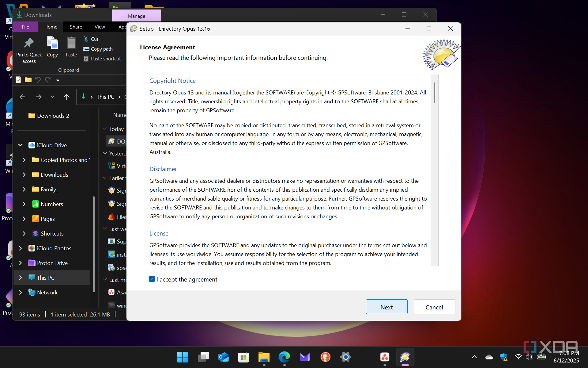Click Undo in quick access toolbar
The image size is (588, 368).
(38, 80)
